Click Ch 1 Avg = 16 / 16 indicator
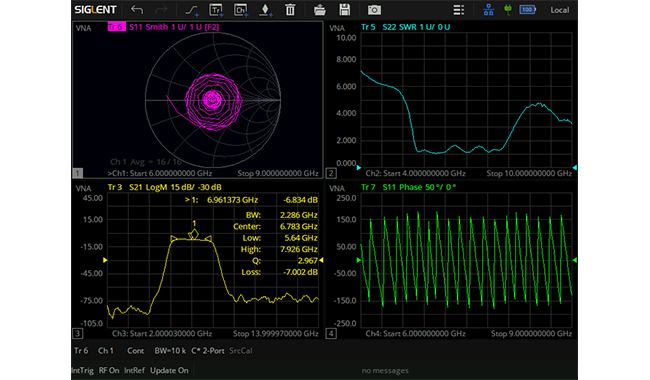This screenshot has height=380, width=650. 146,162
